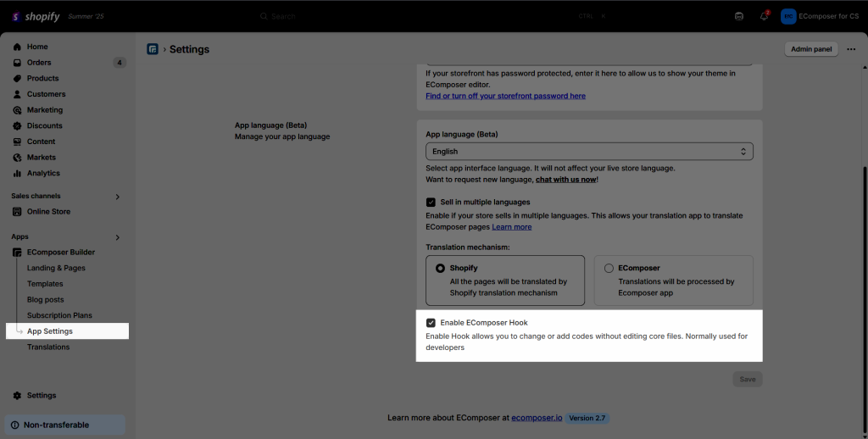
Task: Open EComposer for CS account menu
Action: coord(821,17)
